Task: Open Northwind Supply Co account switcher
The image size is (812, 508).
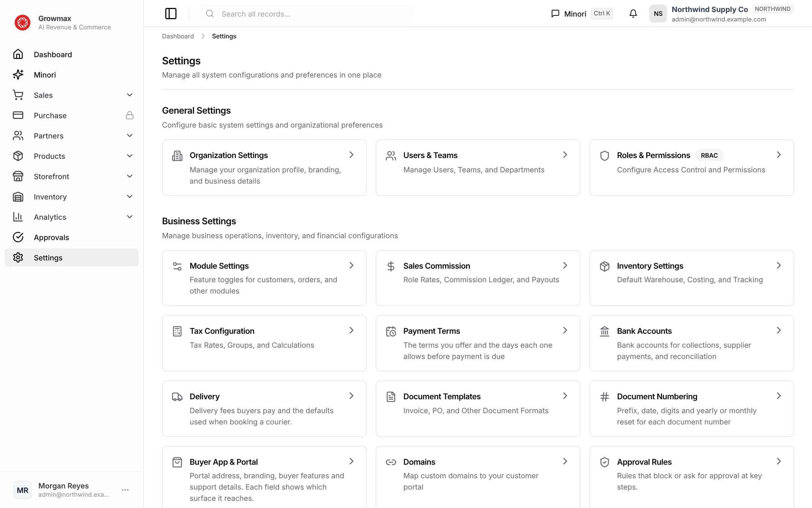Action: tap(721, 14)
